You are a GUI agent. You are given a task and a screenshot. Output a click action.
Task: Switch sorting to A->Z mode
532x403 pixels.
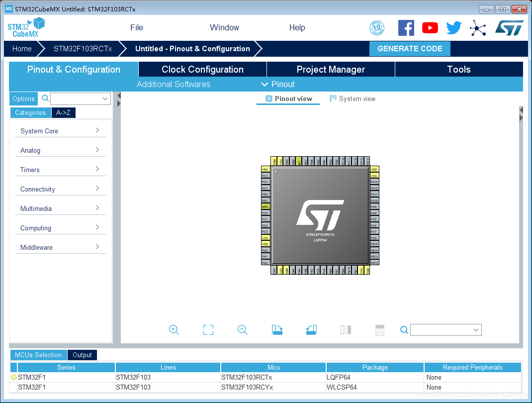pyautogui.click(x=63, y=113)
